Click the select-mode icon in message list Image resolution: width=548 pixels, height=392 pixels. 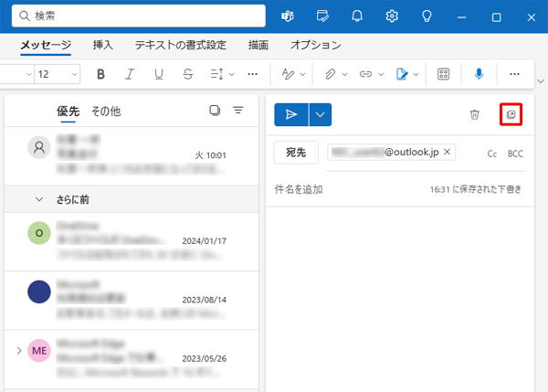click(215, 111)
